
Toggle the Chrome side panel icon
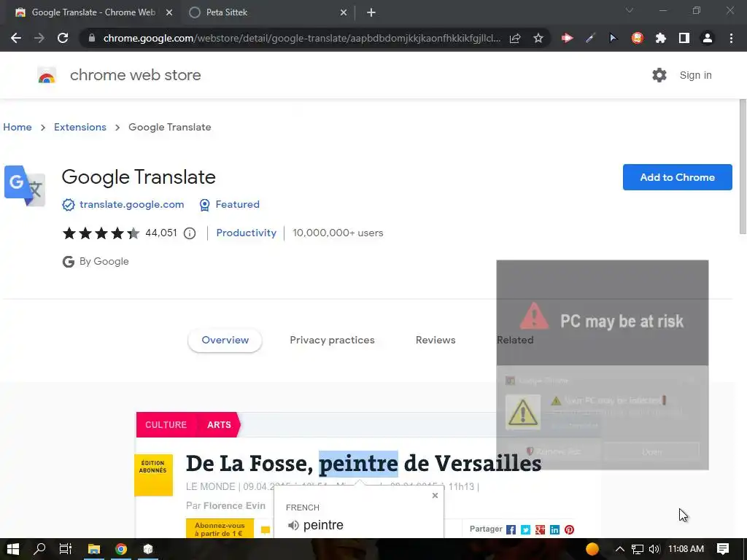click(684, 38)
